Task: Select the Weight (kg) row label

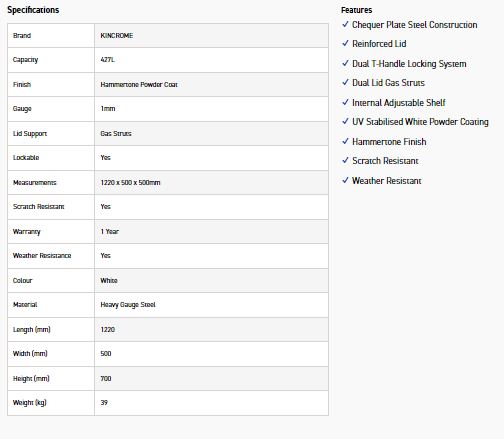Action: (x=30, y=403)
